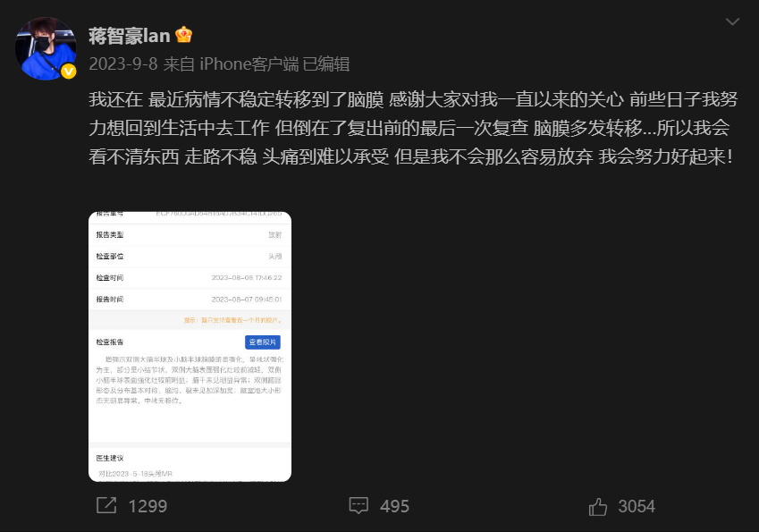Screen dimensions: 759x532
Task: Click the yellow V verified badge
Action: (x=68, y=72)
